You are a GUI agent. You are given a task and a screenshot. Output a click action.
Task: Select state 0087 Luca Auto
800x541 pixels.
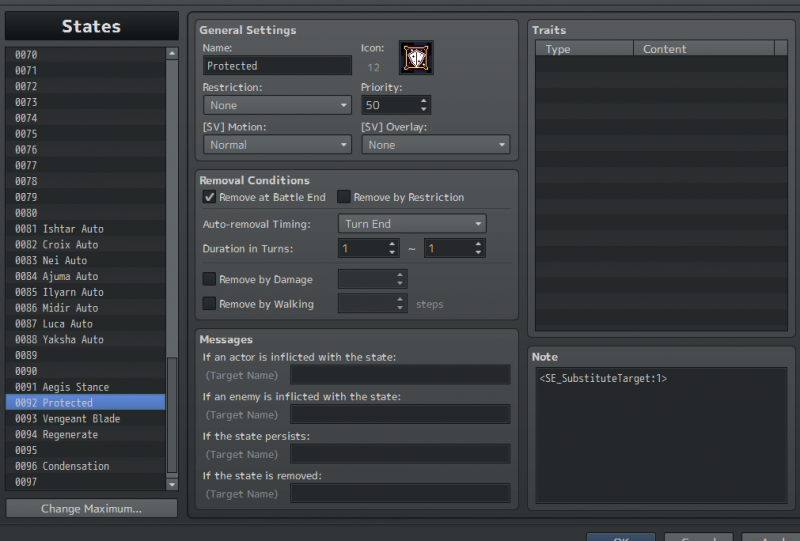point(85,324)
